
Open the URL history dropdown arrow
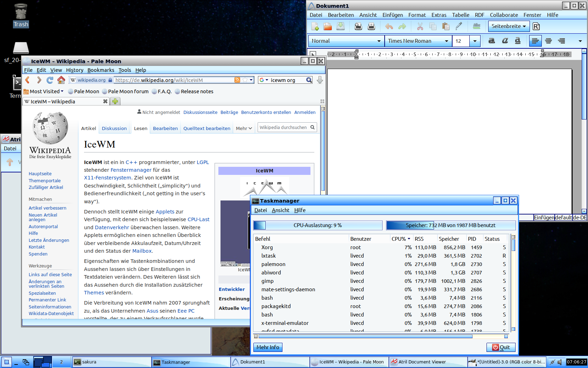tap(251, 80)
